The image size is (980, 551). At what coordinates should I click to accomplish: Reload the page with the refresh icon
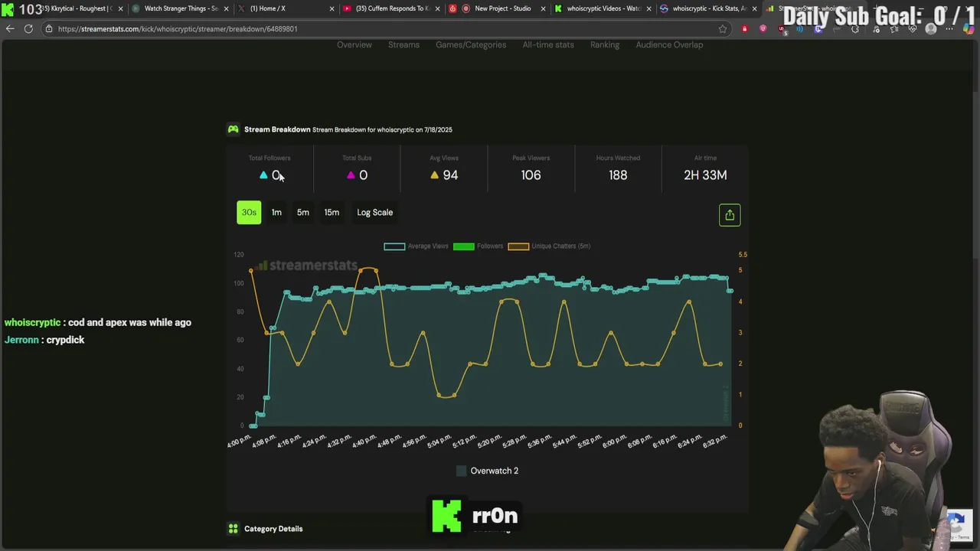pyautogui.click(x=28, y=29)
